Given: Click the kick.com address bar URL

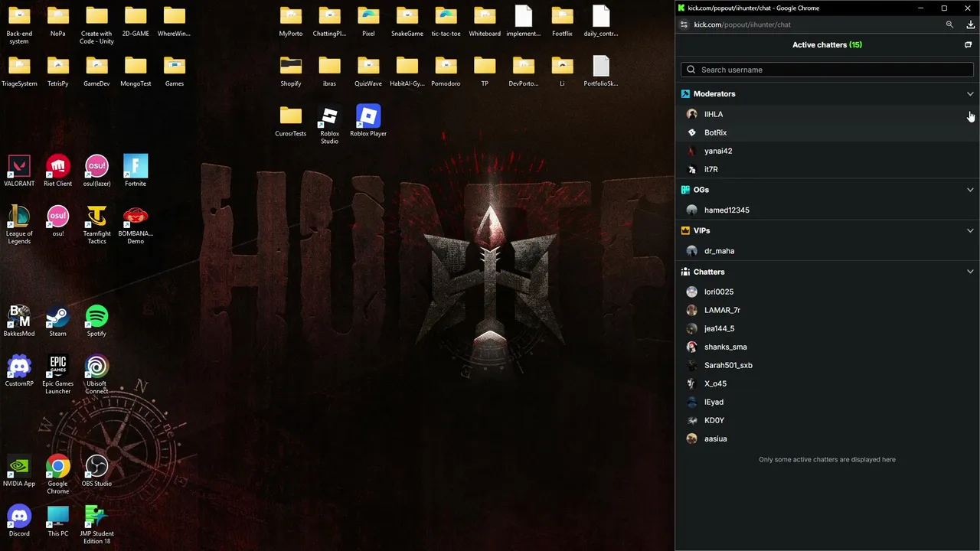Looking at the screenshot, I should [743, 24].
